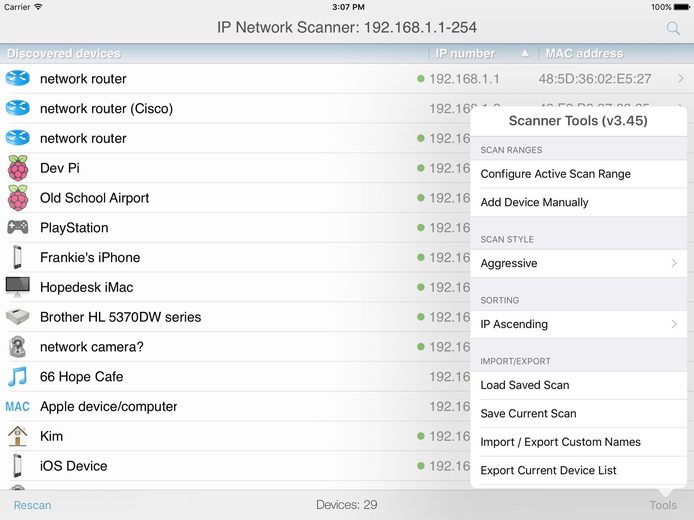Select the Old School Airport row

[x=235, y=198]
